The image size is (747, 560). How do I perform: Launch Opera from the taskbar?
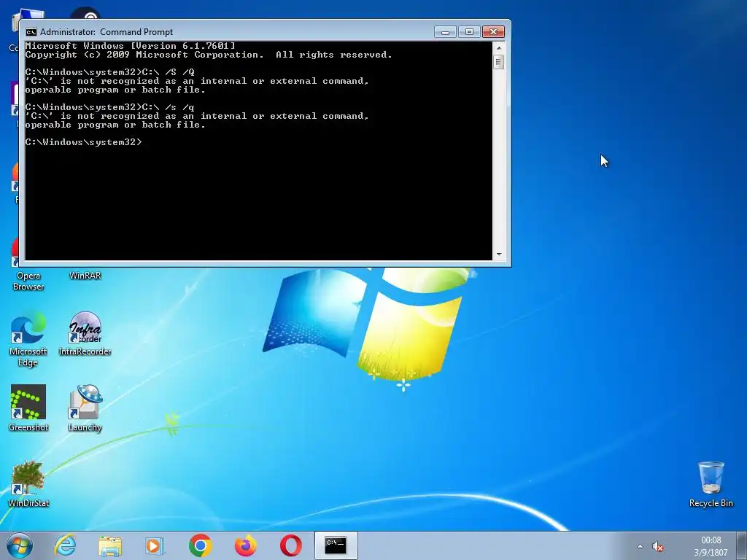coord(290,545)
